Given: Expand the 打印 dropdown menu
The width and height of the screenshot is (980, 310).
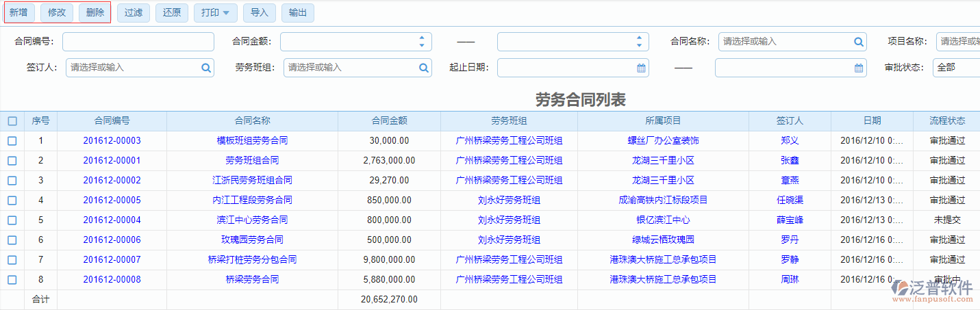Looking at the screenshot, I should click(x=216, y=12).
